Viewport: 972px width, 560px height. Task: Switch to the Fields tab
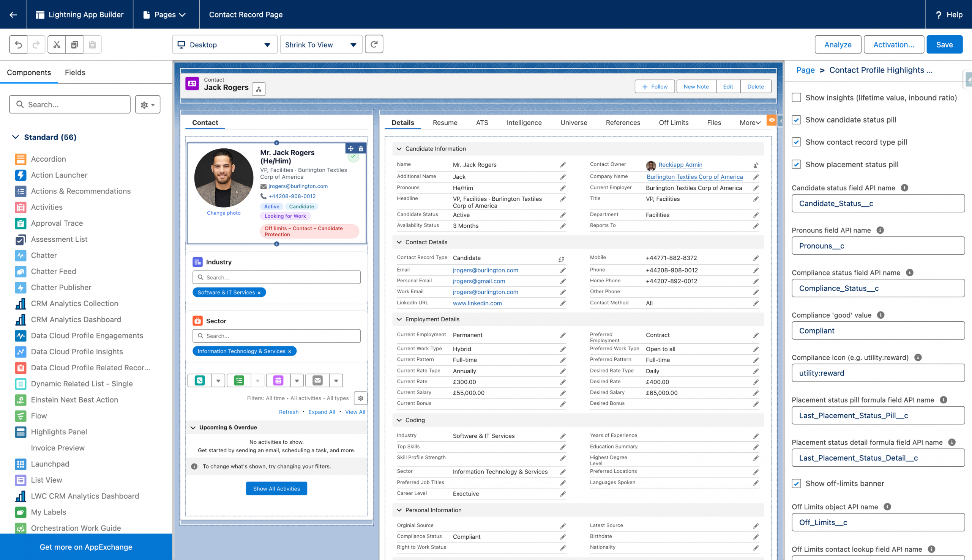pyautogui.click(x=75, y=73)
